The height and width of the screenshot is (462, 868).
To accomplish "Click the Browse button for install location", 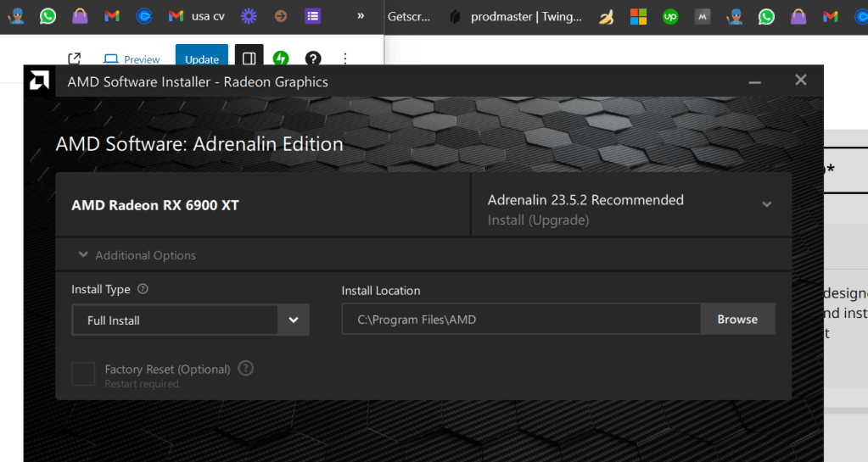I will 738,320.
